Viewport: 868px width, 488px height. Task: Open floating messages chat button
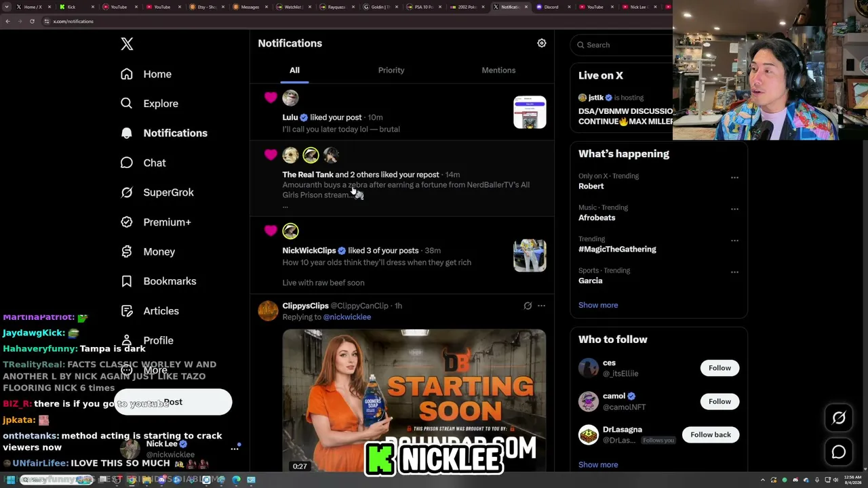click(x=839, y=452)
